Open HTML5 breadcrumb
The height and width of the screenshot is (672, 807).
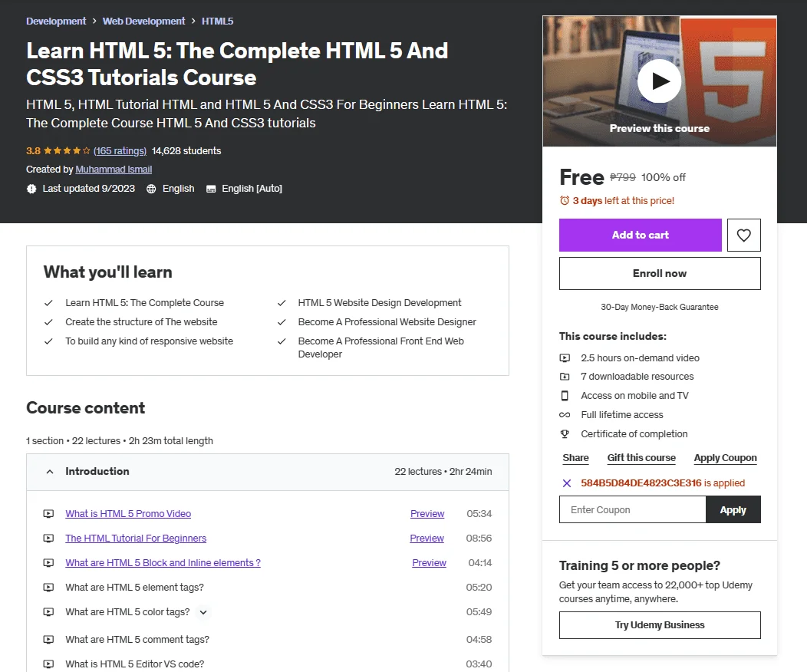[x=217, y=21]
